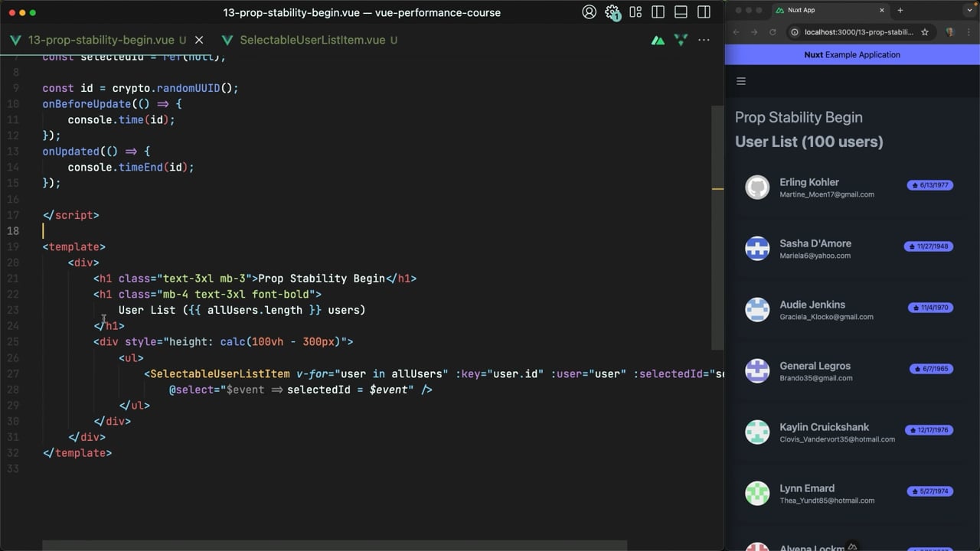This screenshot has width=980, height=551.
Task: Click the Nuxt mountain icon in editor toolbar
Action: (x=658, y=40)
